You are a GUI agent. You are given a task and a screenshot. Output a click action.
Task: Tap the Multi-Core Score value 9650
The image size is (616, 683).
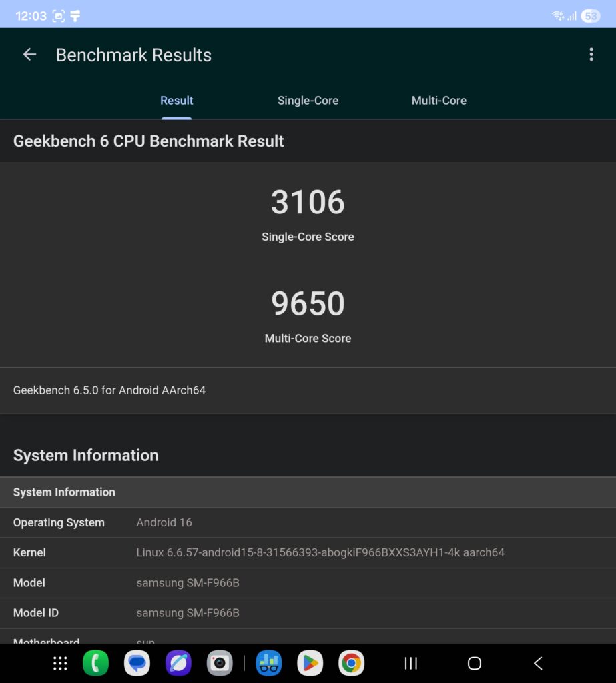pyautogui.click(x=308, y=303)
